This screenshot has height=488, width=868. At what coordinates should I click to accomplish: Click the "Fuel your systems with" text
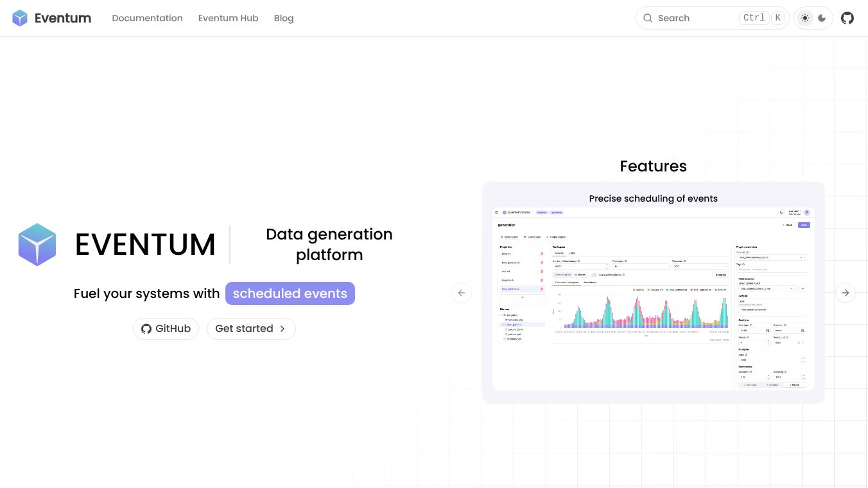click(146, 293)
